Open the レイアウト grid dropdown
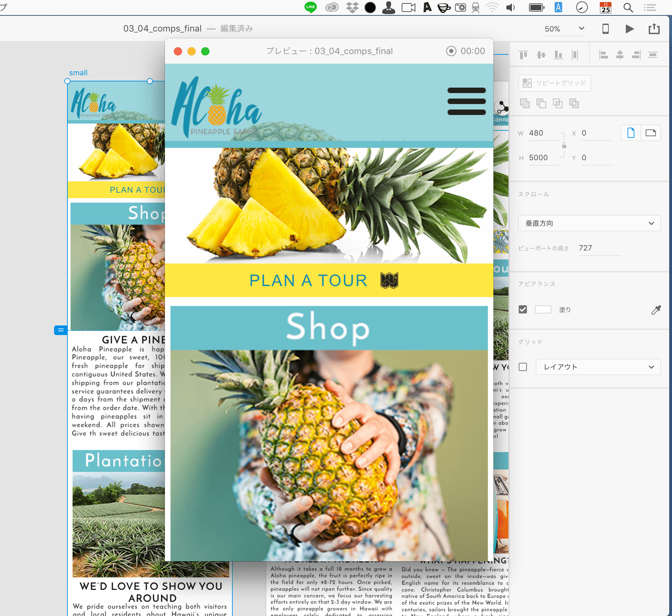Image resolution: width=672 pixels, height=616 pixels. (598, 367)
